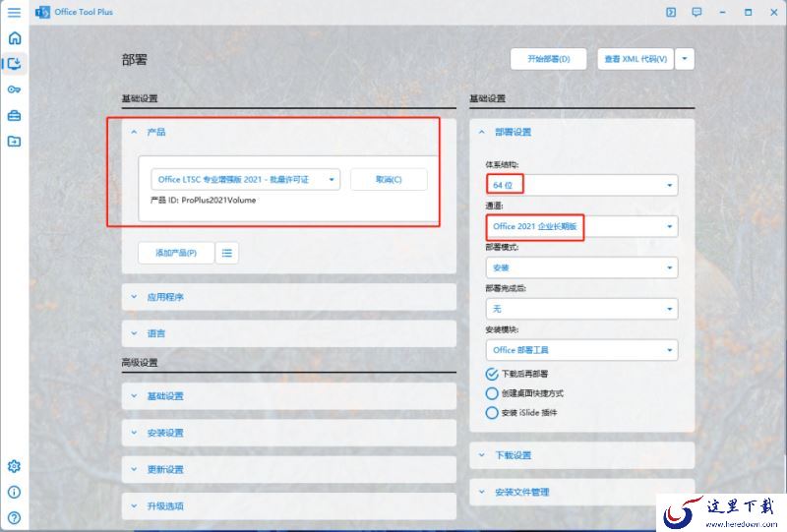
Task: Open the Help question mark icon
Action: 15,518
